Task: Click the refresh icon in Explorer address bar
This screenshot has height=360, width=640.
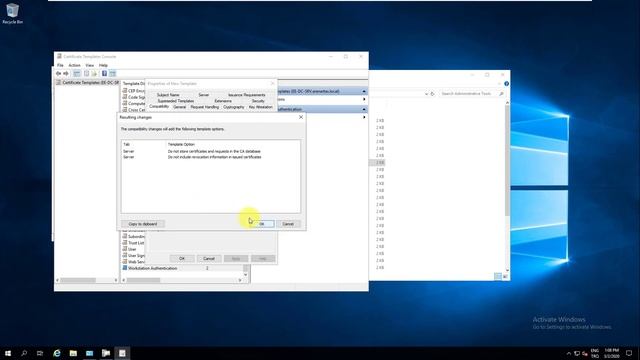Action: pos(433,94)
